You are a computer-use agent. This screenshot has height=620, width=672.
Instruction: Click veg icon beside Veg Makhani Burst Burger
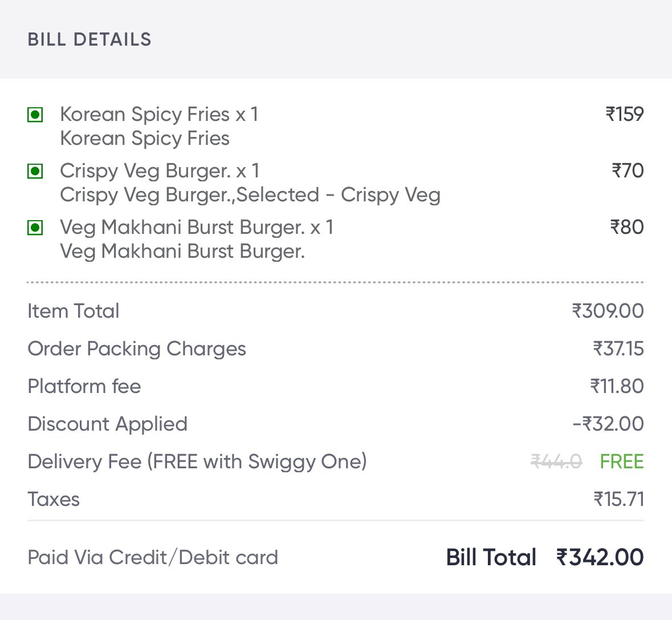pyautogui.click(x=35, y=228)
